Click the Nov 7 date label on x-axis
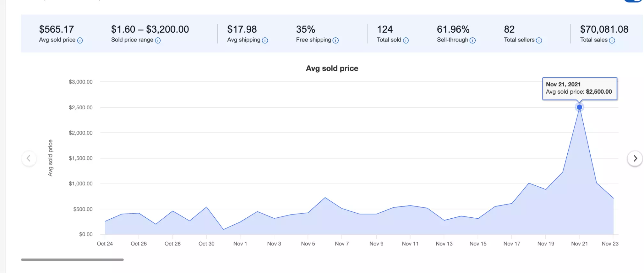 coord(342,244)
